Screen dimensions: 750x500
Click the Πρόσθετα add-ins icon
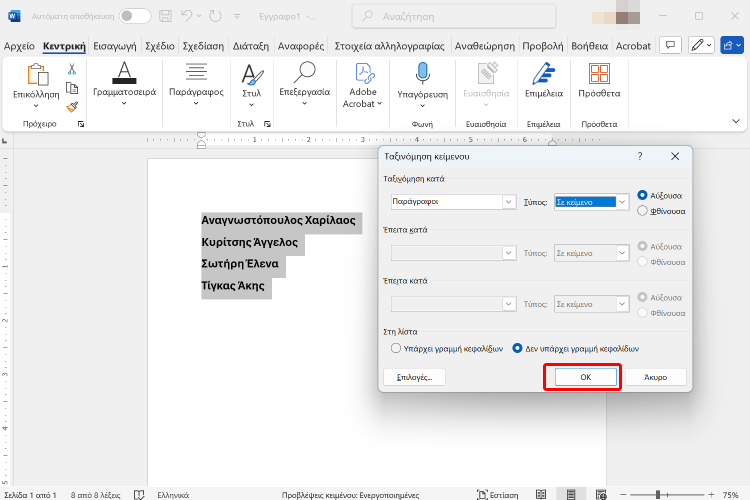pos(599,74)
